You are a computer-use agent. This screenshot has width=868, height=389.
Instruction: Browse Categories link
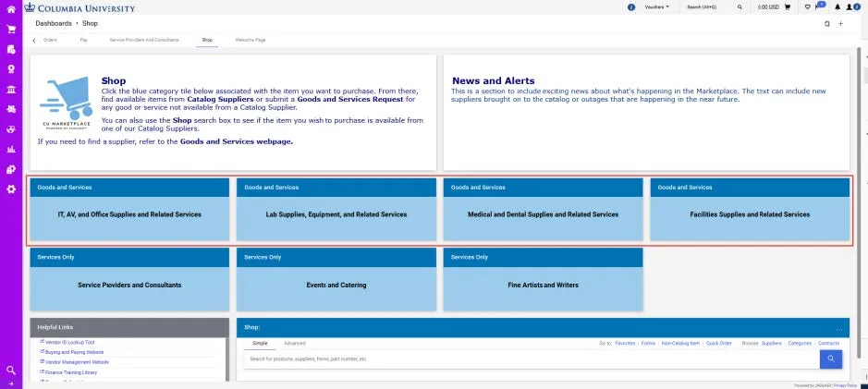tap(800, 343)
